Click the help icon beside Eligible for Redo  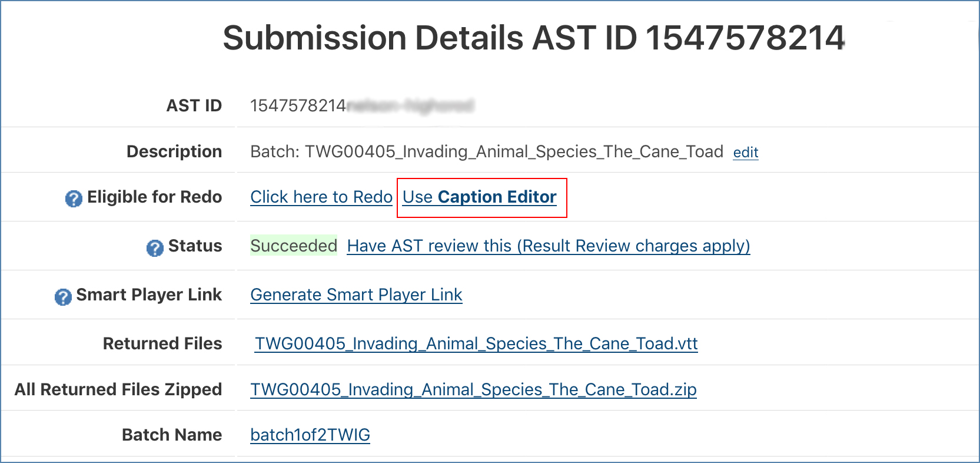pos(74,199)
